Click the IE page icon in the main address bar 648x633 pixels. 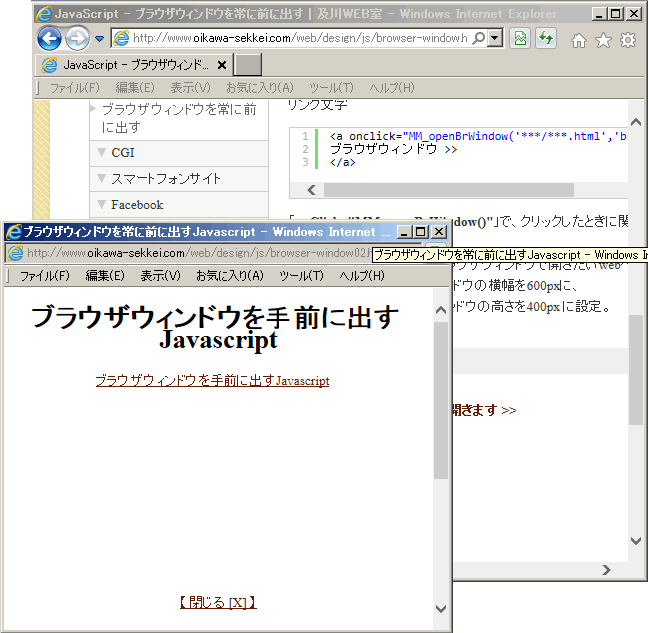tap(121, 38)
